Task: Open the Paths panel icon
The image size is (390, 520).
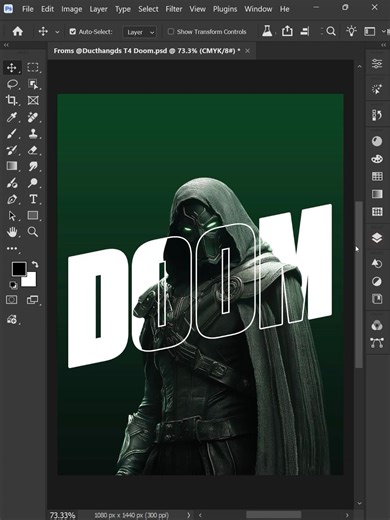Action: pos(377,343)
